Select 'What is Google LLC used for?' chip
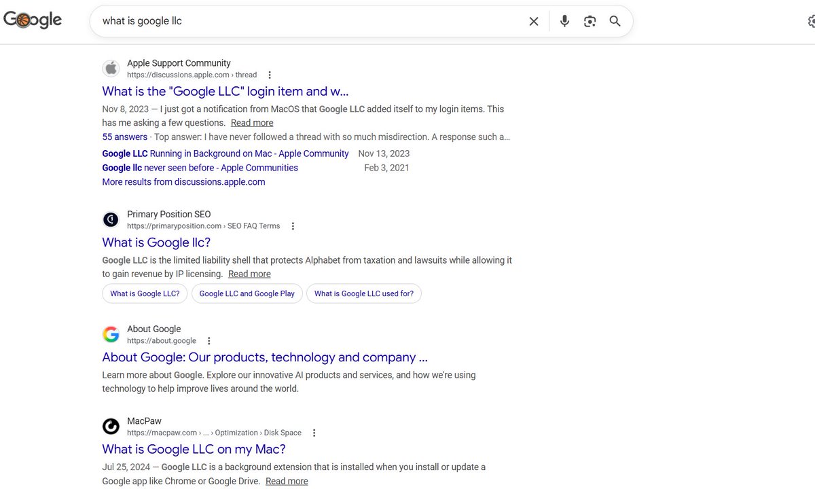The image size is (815, 504). 364,293
